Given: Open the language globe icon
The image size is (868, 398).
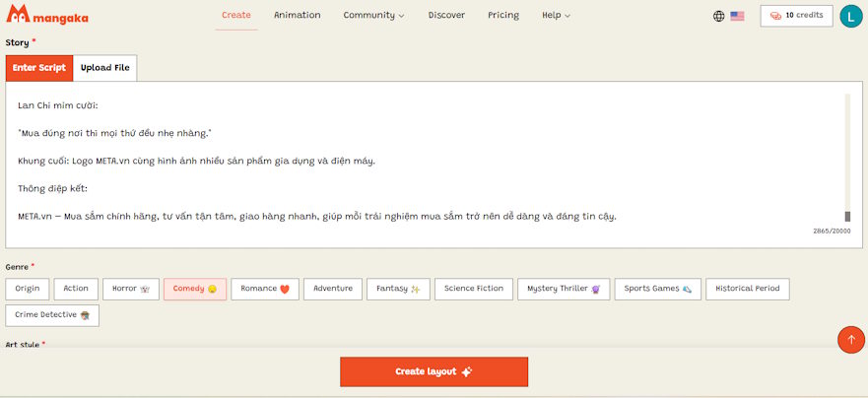Looking at the screenshot, I should click(x=718, y=16).
